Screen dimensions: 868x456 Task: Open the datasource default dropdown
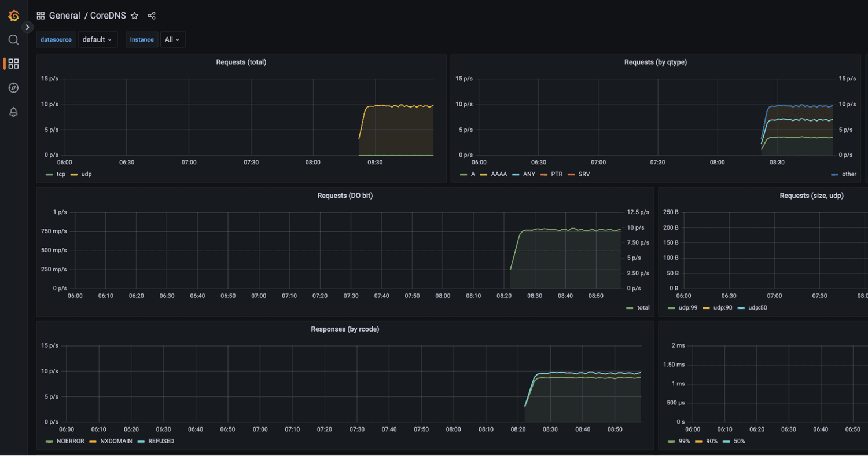(x=98, y=39)
